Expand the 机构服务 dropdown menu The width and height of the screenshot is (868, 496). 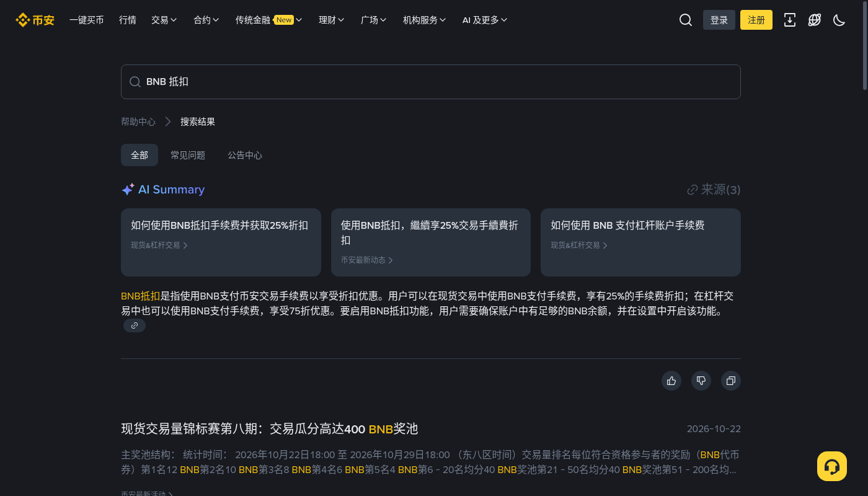(425, 20)
